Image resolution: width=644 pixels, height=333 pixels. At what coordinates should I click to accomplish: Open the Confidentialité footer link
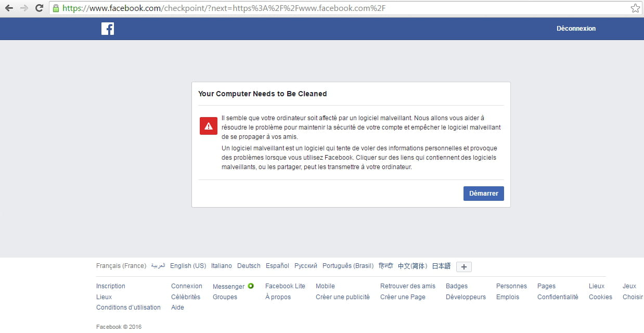[x=558, y=297]
